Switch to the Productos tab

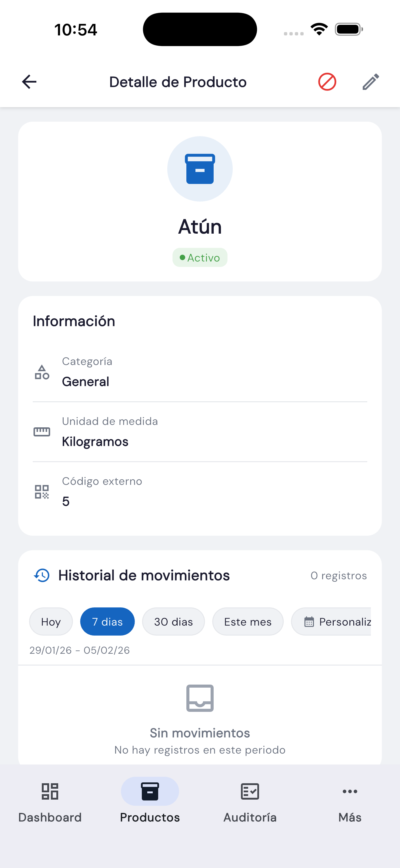pos(150,802)
